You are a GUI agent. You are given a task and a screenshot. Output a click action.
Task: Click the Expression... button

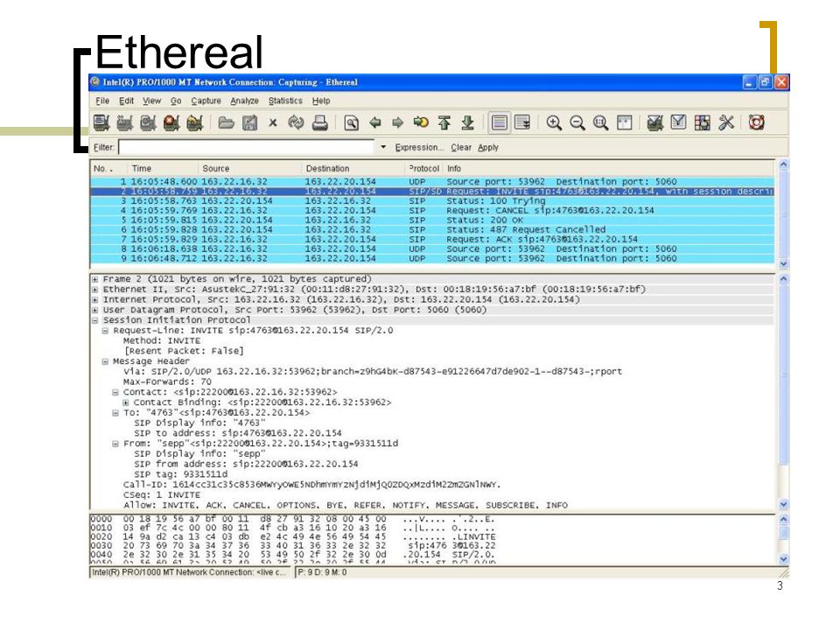click(x=419, y=147)
